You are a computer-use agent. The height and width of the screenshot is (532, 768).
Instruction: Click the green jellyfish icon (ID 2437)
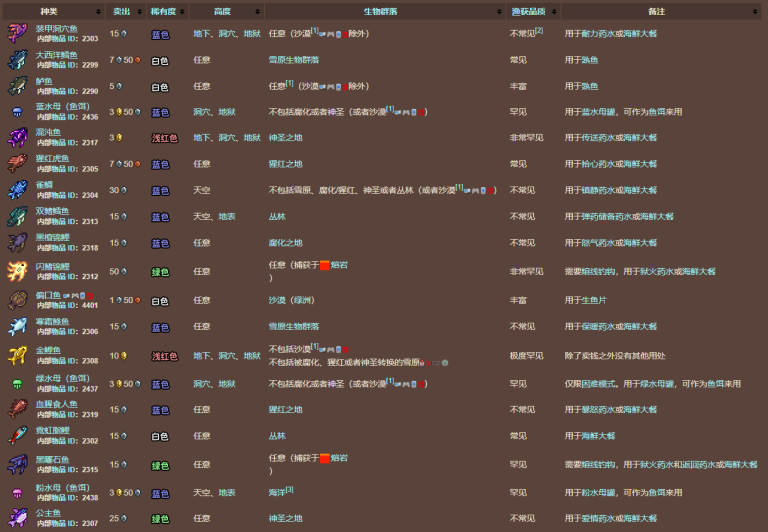point(17,384)
